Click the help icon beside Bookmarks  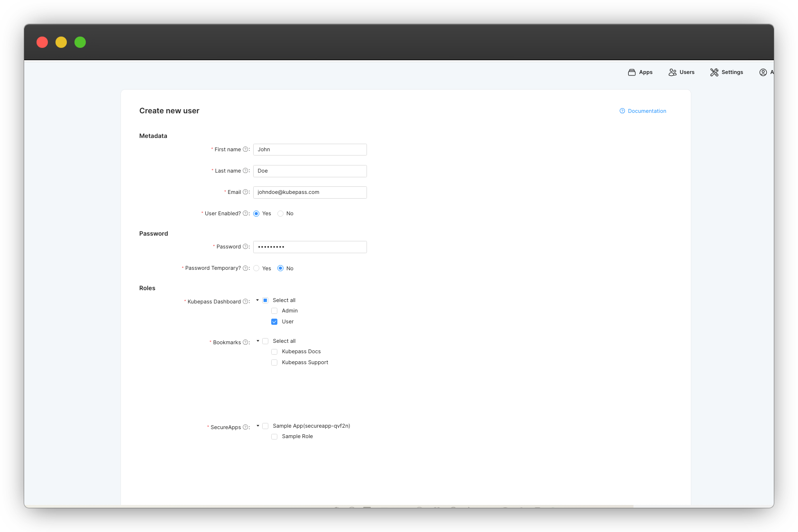[246, 342]
